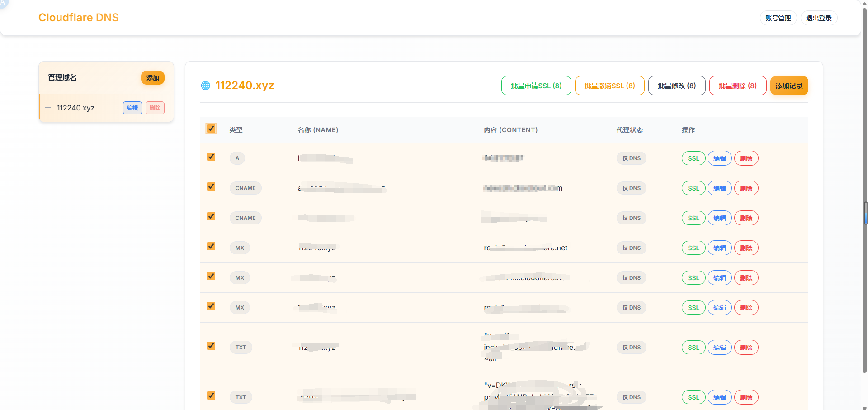
Task: Deselect the first MX record checkbox
Action: pos(211,247)
